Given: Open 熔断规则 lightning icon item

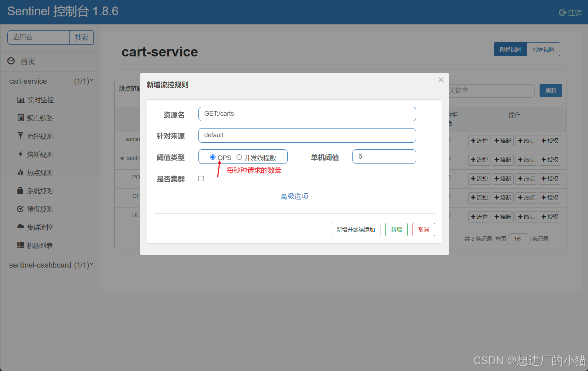Looking at the screenshot, I should click(x=21, y=154).
